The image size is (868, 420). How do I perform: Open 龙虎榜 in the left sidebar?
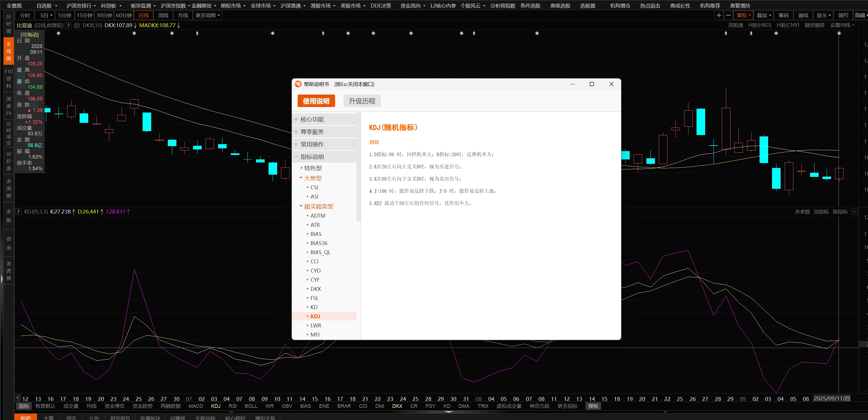9,271
